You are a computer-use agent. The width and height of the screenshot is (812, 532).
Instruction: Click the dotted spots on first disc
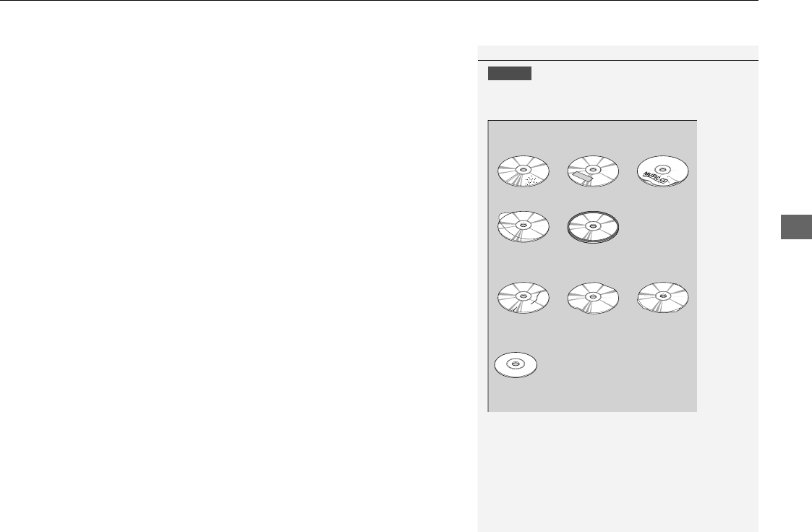click(530, 180)
